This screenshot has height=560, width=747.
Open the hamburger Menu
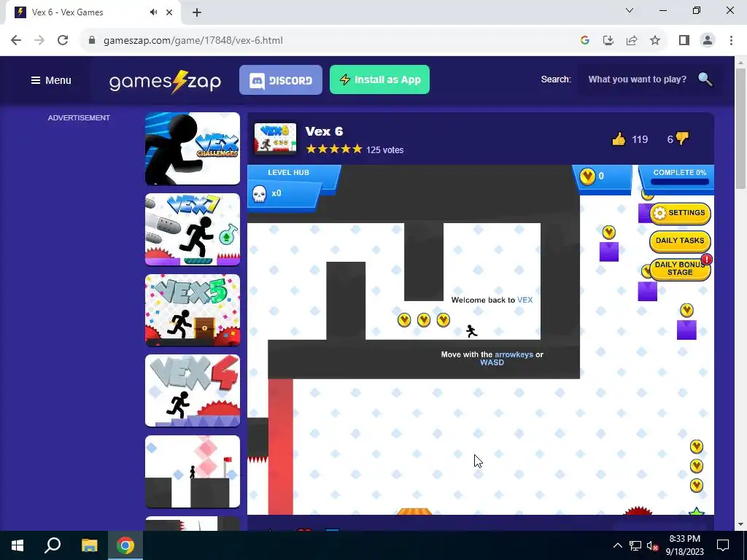[51, 80]
